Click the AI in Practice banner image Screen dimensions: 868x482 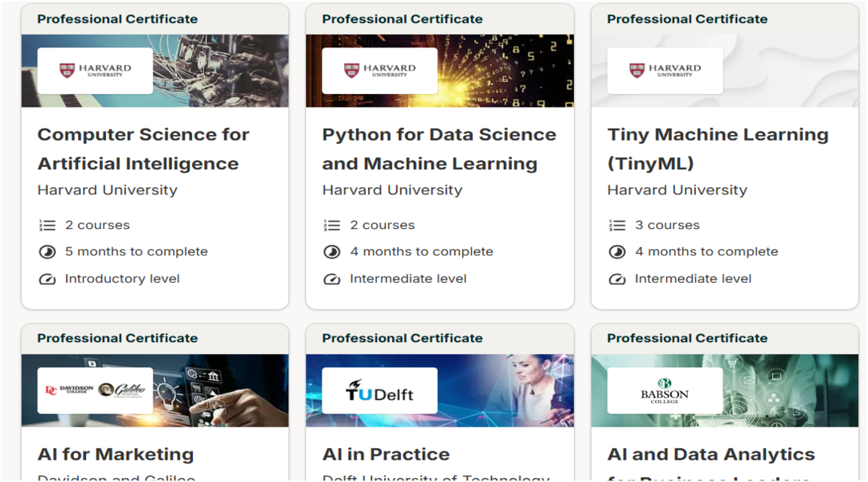pyautogui.click(x=506, y=390)
